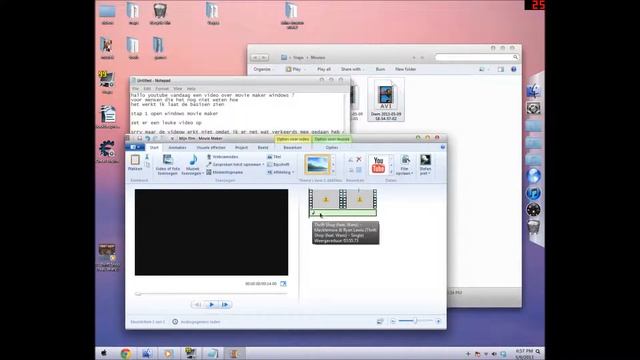Click the Explorer help icon
The width and height of the screenshot is (640, 360).
point(513,69)
